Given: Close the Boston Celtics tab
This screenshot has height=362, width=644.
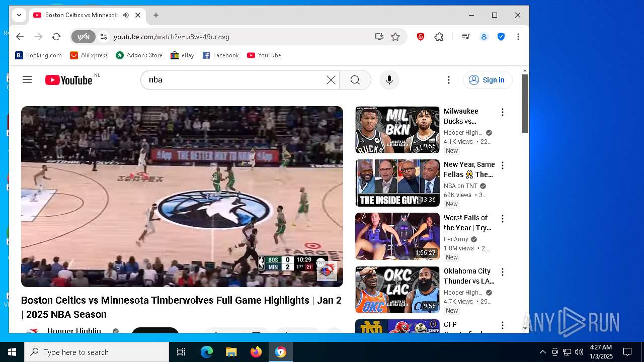Looking at the screenshot, I should [x=138, y=15].
